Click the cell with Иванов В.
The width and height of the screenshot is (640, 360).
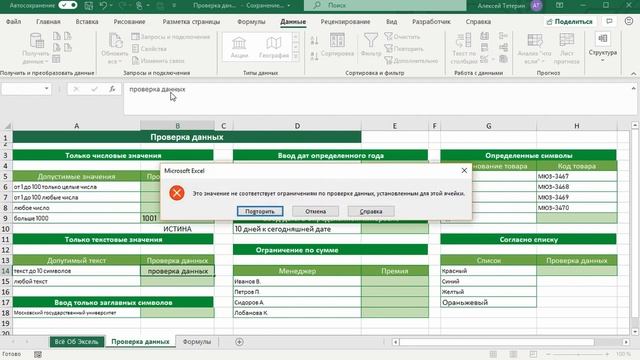coord(297,281)
